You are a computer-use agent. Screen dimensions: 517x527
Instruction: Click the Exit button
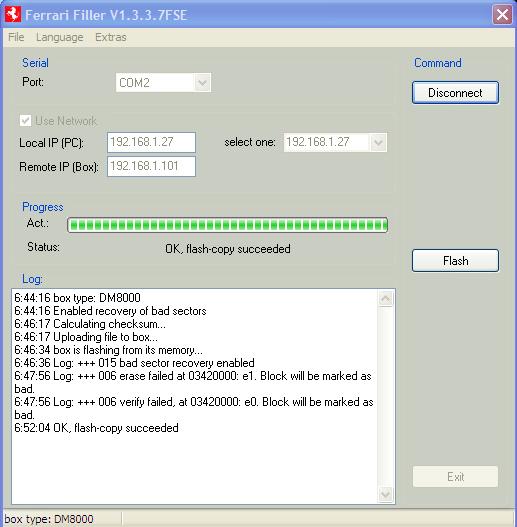pos(455,477)
